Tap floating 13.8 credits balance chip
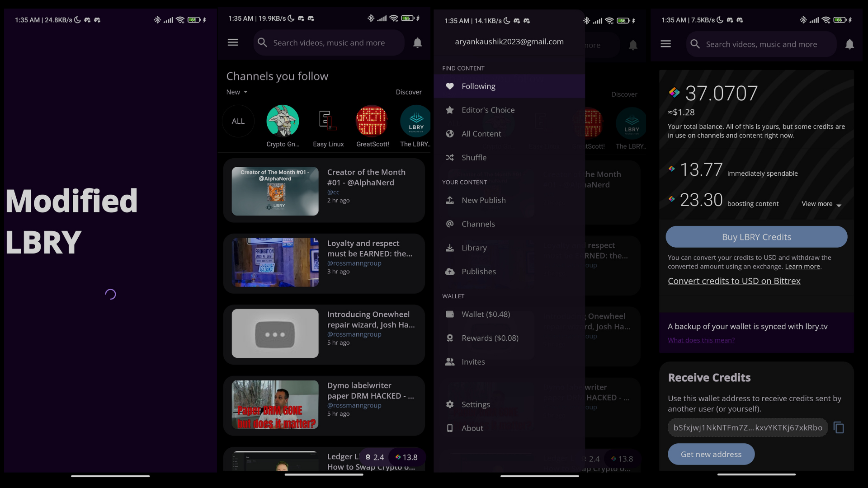Viewport: 868px width, 488px height. 407,457
